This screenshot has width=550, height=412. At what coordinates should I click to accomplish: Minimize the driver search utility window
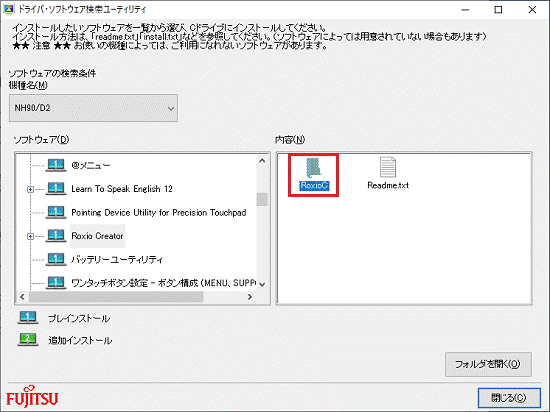tap(465, 9)
